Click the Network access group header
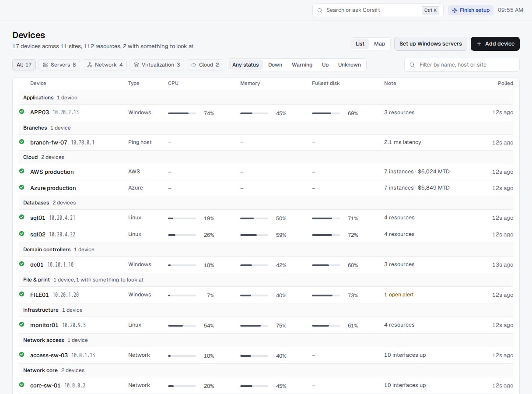The width and height of the screenshot is (532, 394). pos(266,340)
